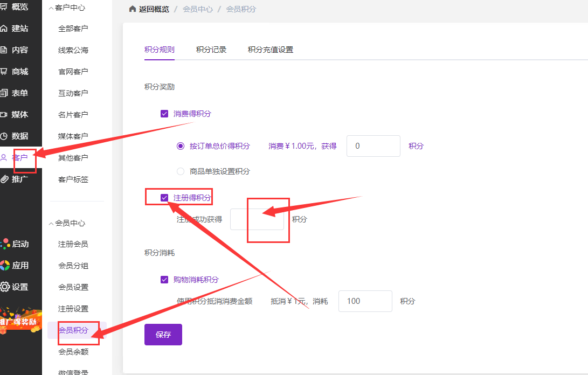Click 会员中心 in the breadcrumb
This screenshot has width=588, height=375.
pos(198,10)
